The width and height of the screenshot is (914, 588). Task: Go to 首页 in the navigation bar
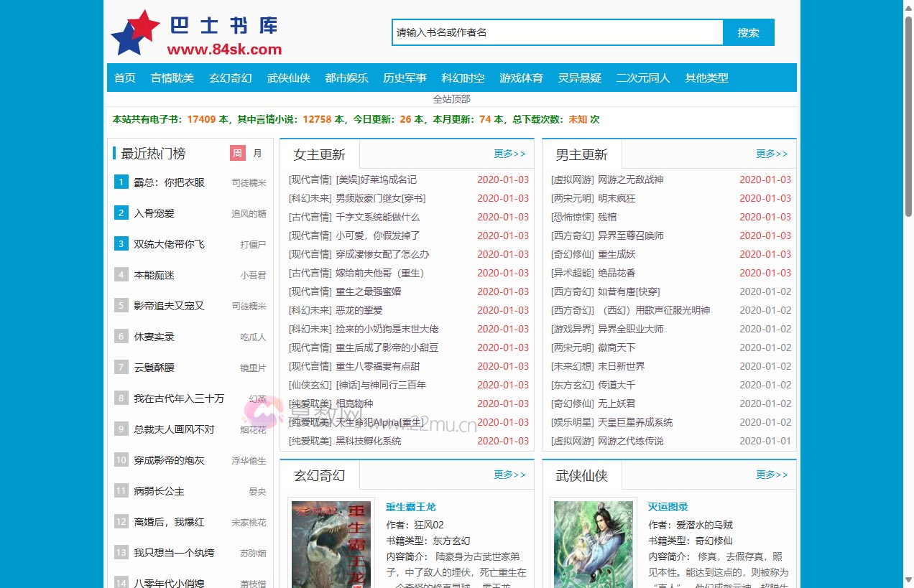click(125, 78)
